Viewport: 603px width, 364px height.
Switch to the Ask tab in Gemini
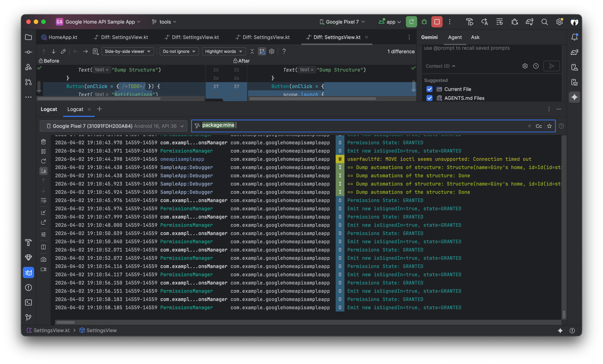point(475,37)
